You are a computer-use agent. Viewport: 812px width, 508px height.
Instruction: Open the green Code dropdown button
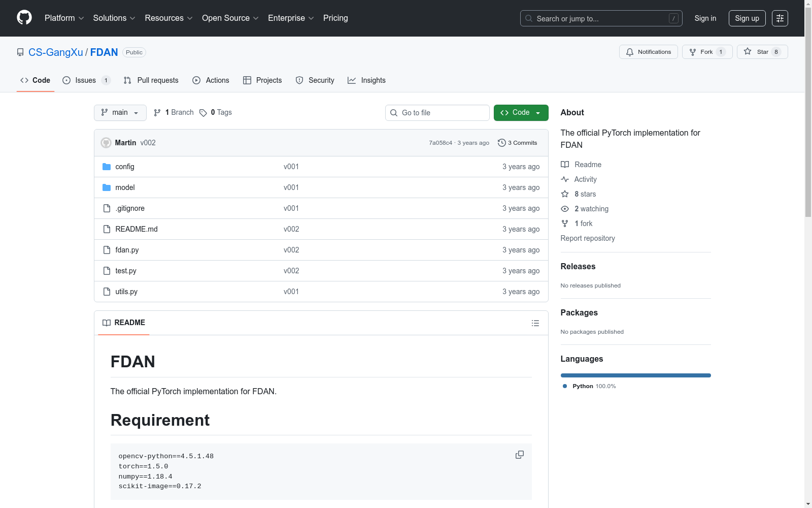[521, 113]
